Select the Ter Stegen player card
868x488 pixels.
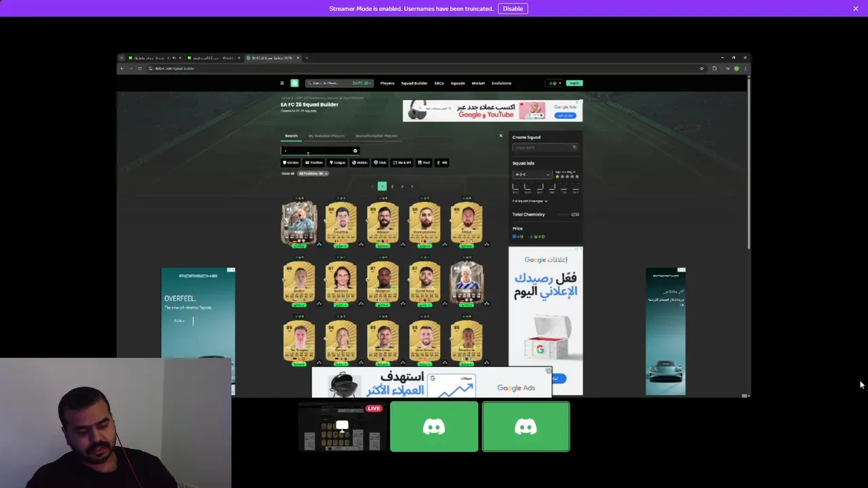(x=299, y=341)
